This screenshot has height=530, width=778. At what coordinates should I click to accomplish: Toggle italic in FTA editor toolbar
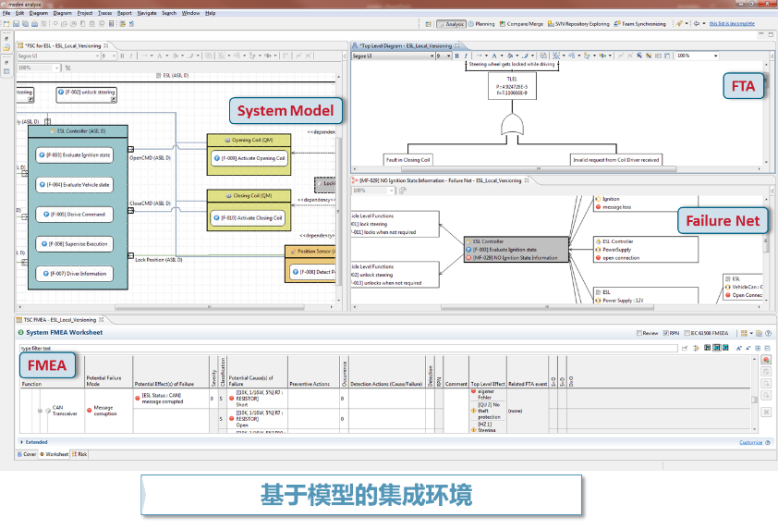pos(465,56)
